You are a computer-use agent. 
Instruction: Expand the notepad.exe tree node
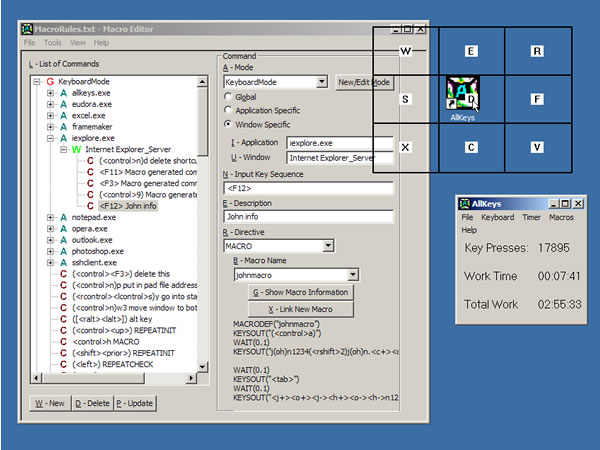50,217
